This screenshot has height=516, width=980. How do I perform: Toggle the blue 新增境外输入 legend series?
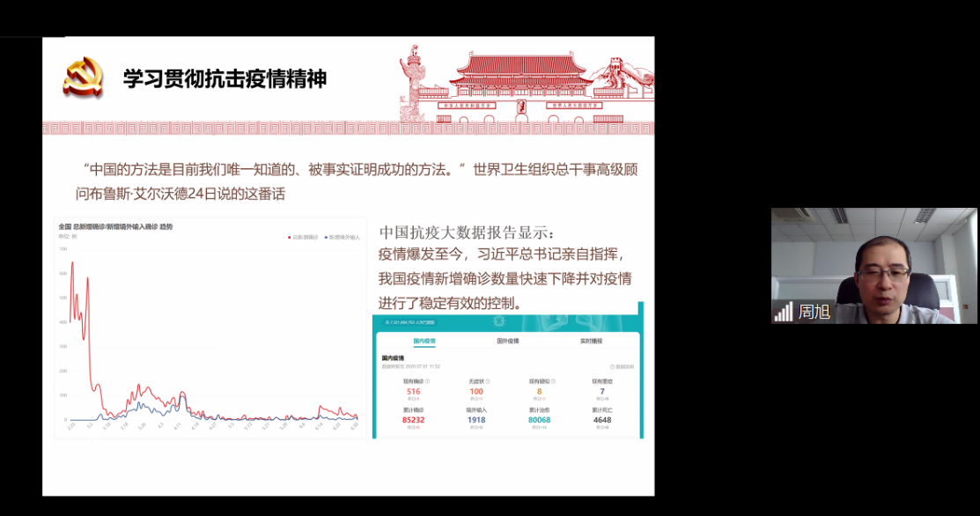click(x=343, y=238)
